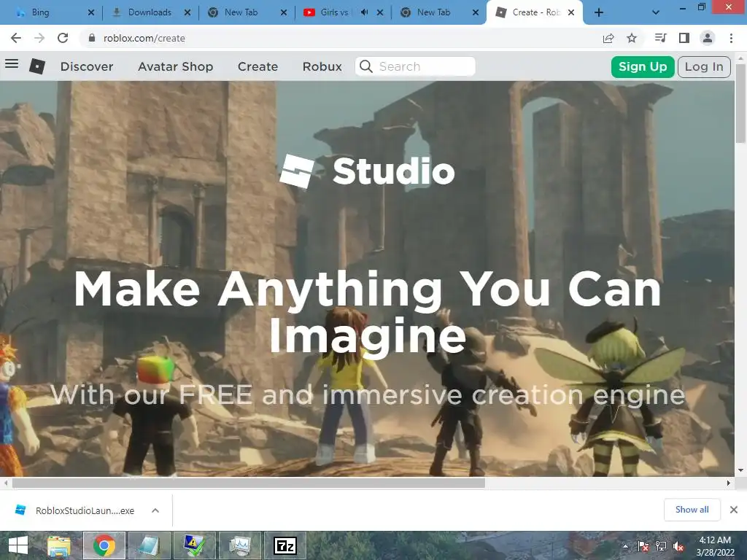Open the Robux page
This screenshot has width=747, height=560.
[322, 66]
